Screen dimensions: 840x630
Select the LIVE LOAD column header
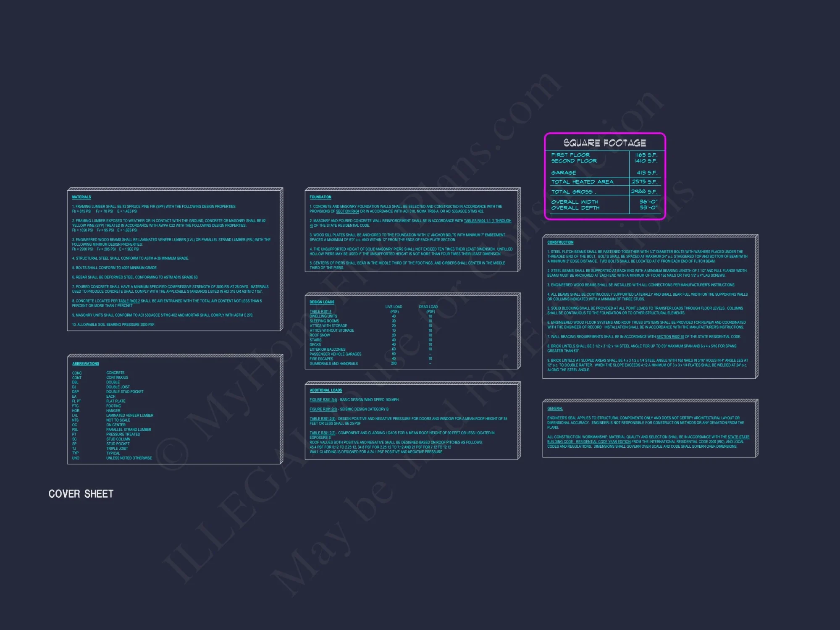pyautogui.click(x=394, y=307)
